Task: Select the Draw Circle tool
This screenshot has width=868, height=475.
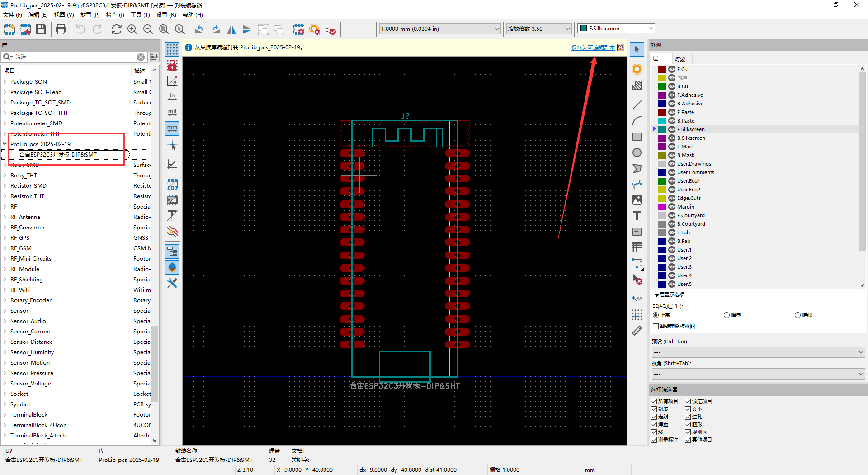Action: 637,153
